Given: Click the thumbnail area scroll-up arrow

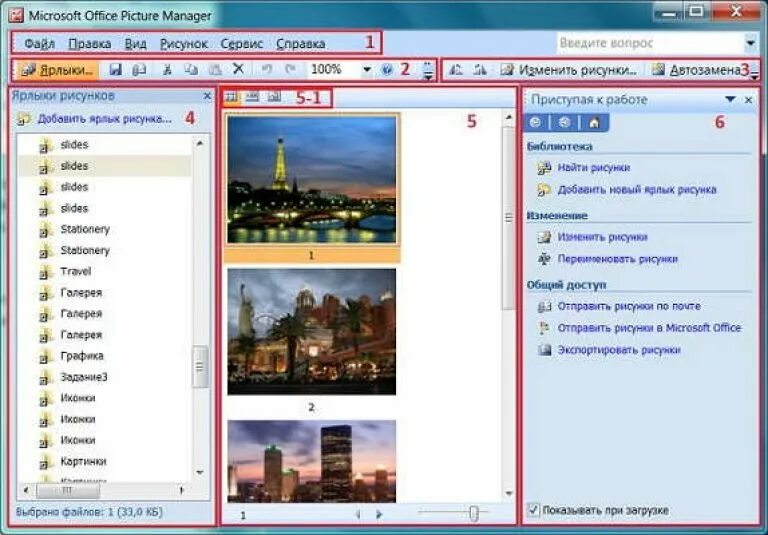Looking at the screenshot, I should 508,117.
